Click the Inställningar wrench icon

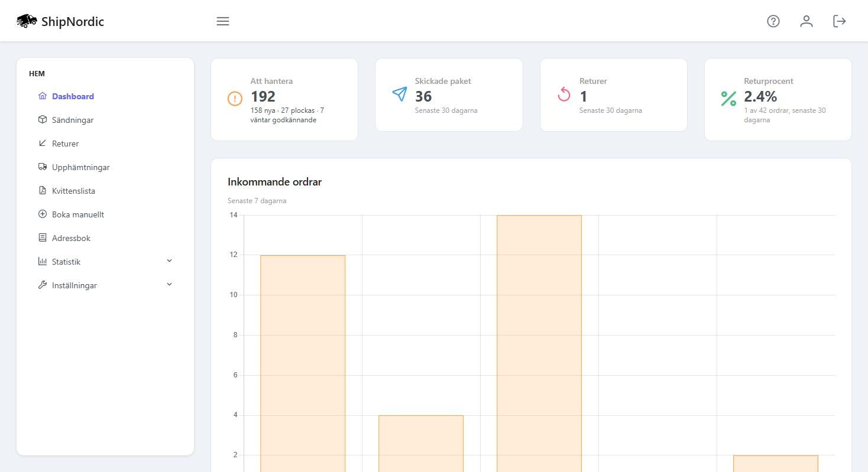42,285
